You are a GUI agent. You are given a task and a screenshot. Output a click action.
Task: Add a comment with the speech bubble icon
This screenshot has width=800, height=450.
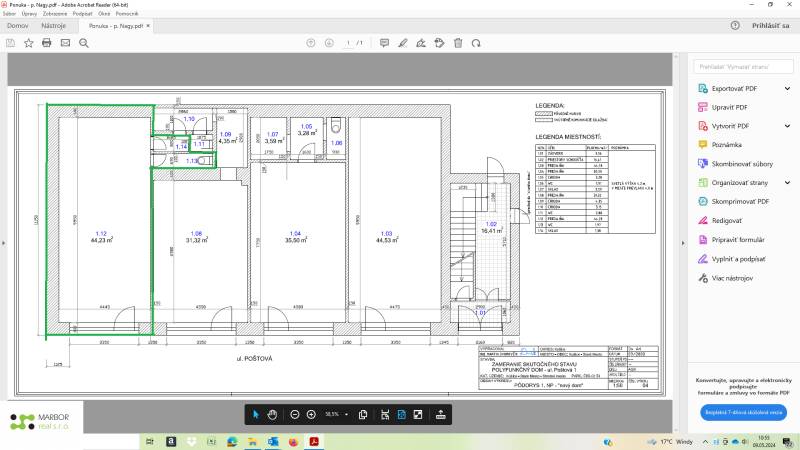(x=383, y=43)
